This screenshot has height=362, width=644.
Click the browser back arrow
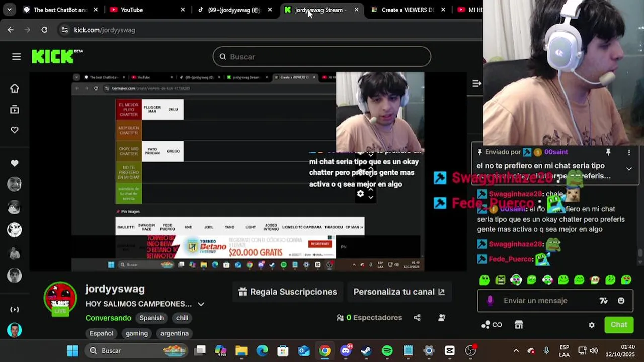coord(11,30)
